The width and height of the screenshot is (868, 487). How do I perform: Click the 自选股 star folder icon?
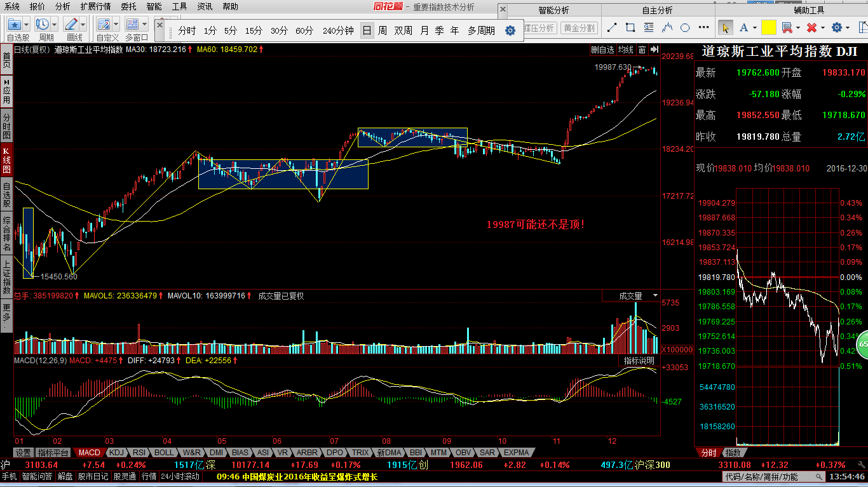coord(14,25)
